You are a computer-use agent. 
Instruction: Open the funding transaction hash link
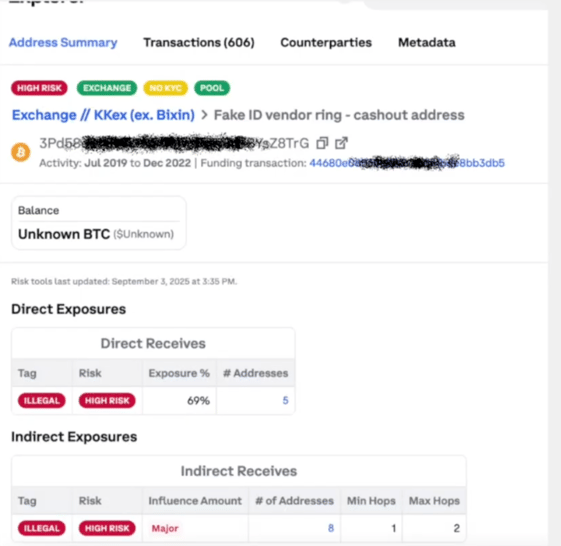407,163
